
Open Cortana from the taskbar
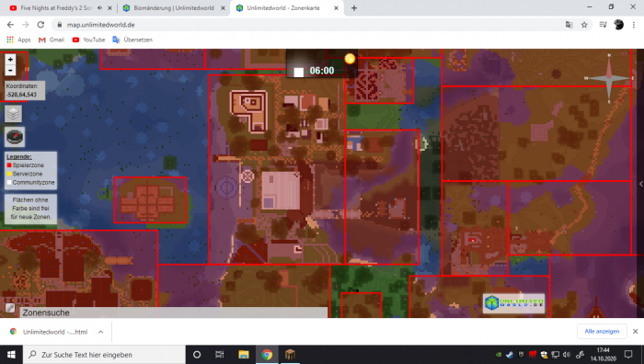pos(197,355)
